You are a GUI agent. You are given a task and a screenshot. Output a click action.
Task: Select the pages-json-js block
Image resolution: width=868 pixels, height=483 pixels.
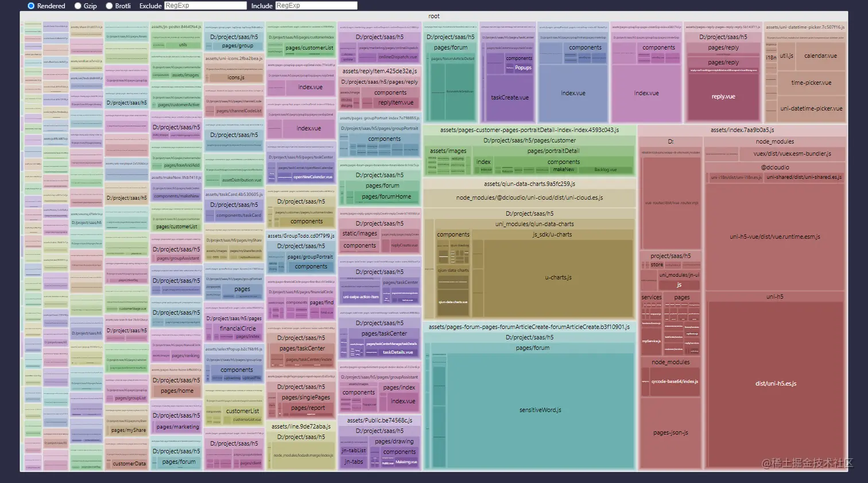(670, 433)
